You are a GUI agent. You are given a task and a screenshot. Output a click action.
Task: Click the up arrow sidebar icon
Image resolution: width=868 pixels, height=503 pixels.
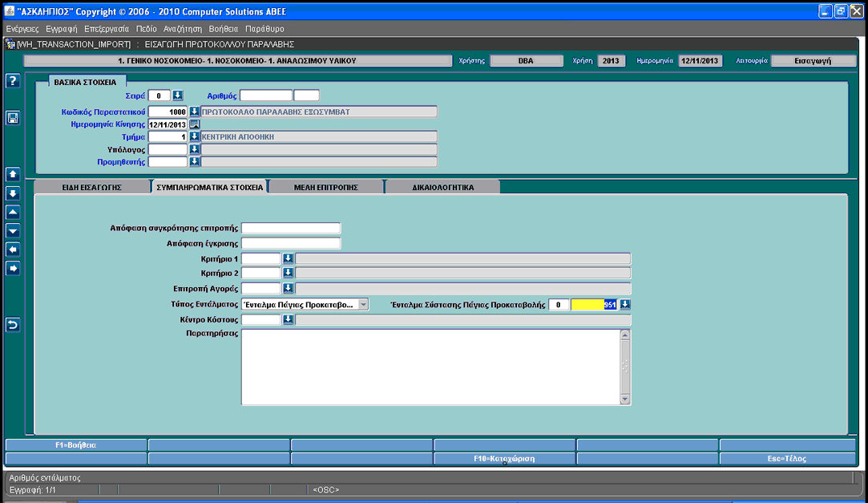[x=13, y=175]
